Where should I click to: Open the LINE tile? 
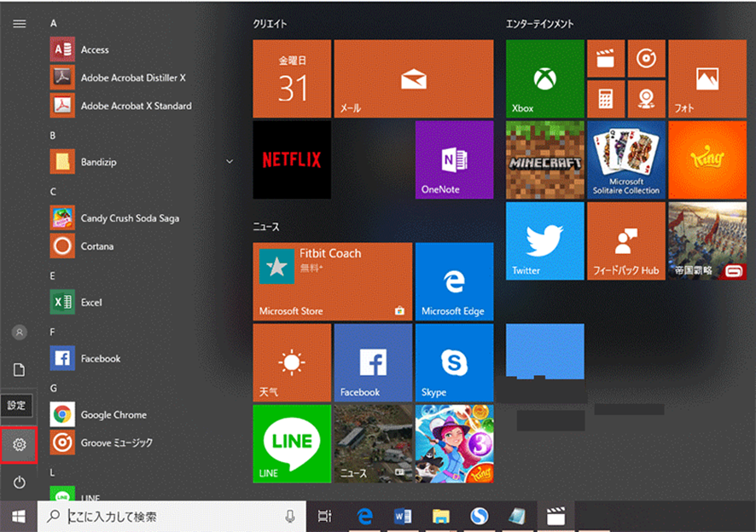pyautogui.click(x=292, y=443)
